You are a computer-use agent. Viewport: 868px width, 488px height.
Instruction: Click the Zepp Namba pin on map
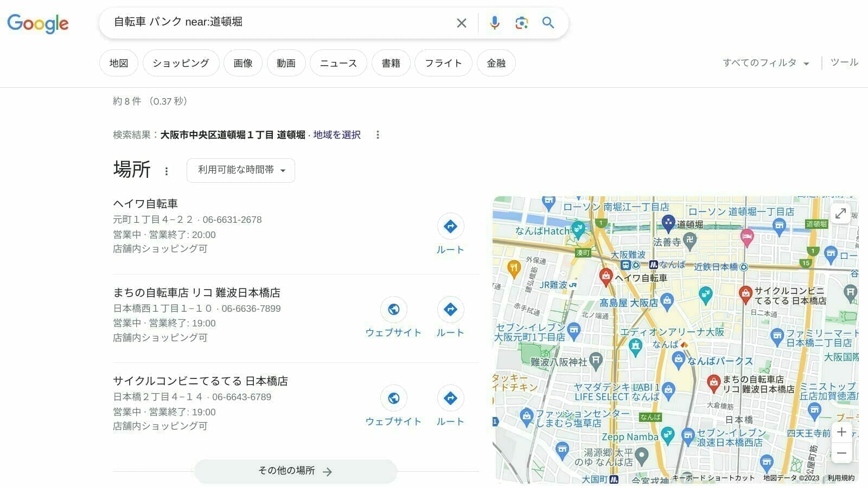(668, 434)
